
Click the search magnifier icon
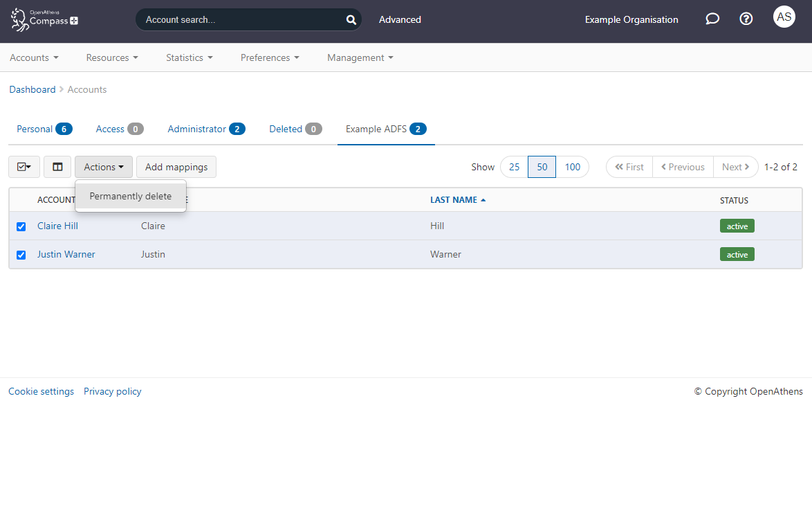point(351,19)
